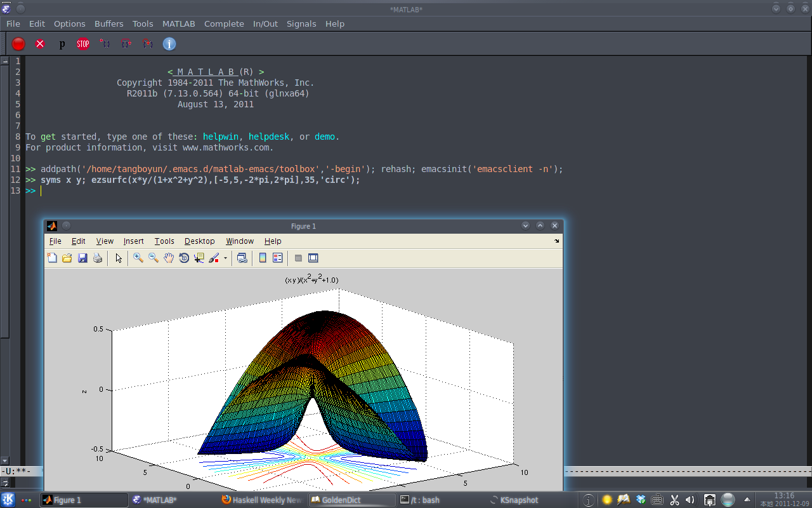This screenshot has height=508, width=812.
Task: Switch to KSnapshot in the taskbar
Action: 530,500
